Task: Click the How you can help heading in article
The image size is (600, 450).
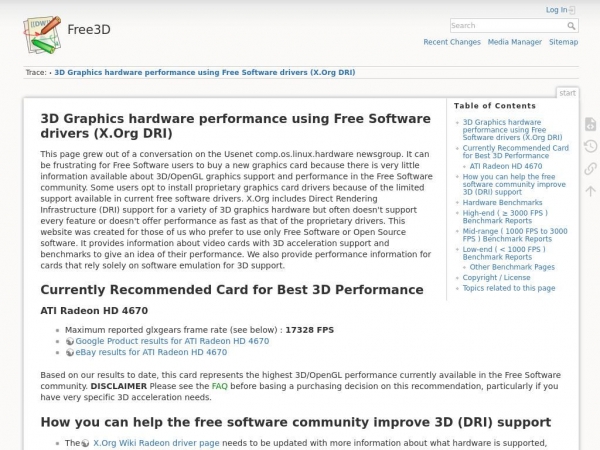Action: [x=296, y=422]
